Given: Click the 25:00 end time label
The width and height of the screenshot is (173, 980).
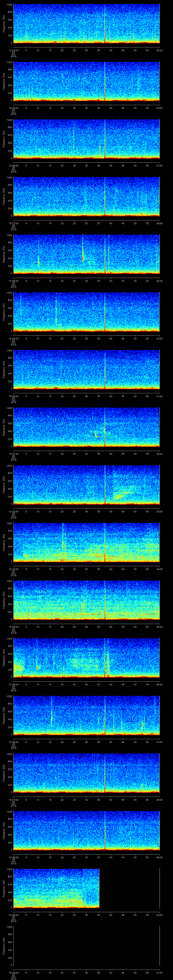Looking at the screenshot, I should click(x=159, y=50).
